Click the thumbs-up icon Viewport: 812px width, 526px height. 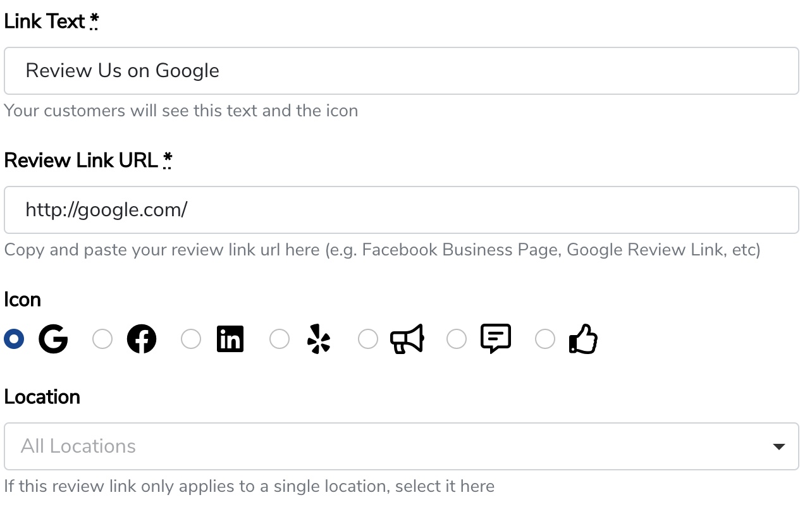tap(584, 339)
